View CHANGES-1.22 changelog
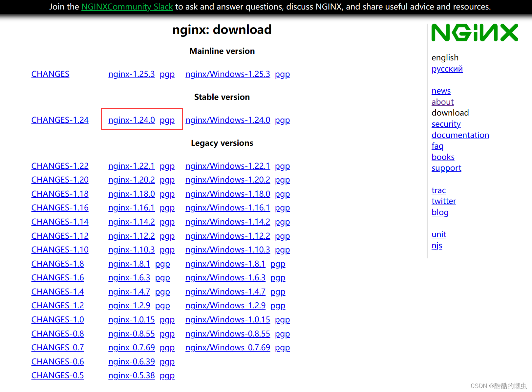This screenshot has height=392, width=532. click(60, 166)
